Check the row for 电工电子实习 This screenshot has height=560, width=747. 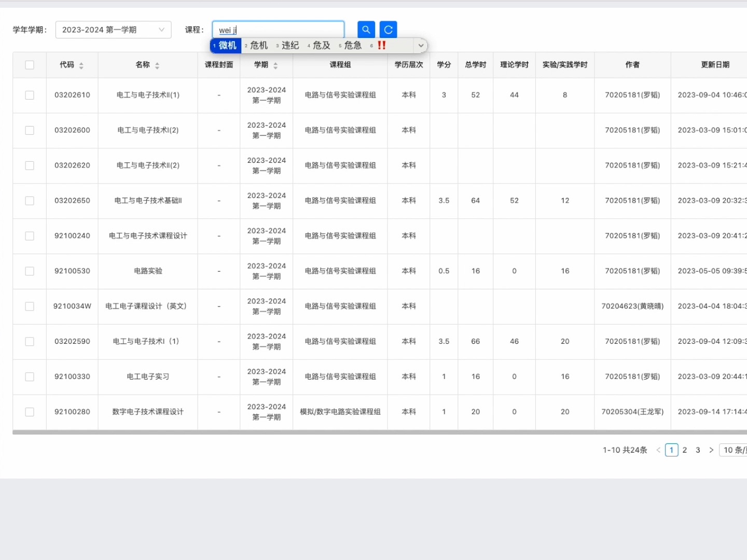(x=30, y=377)
